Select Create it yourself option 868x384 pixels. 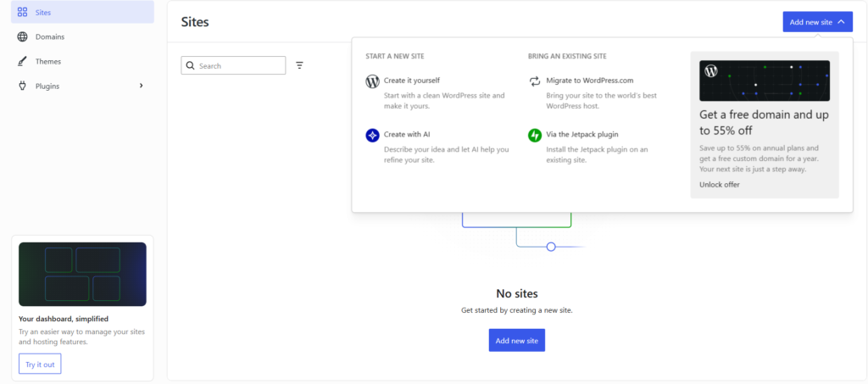[x=412, y=81]
